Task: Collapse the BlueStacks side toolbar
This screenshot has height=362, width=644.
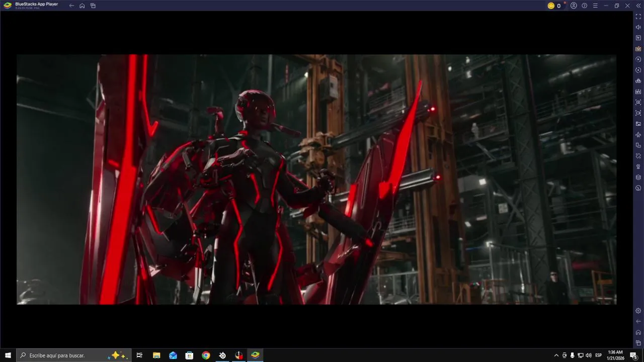Action: point(638,6)
